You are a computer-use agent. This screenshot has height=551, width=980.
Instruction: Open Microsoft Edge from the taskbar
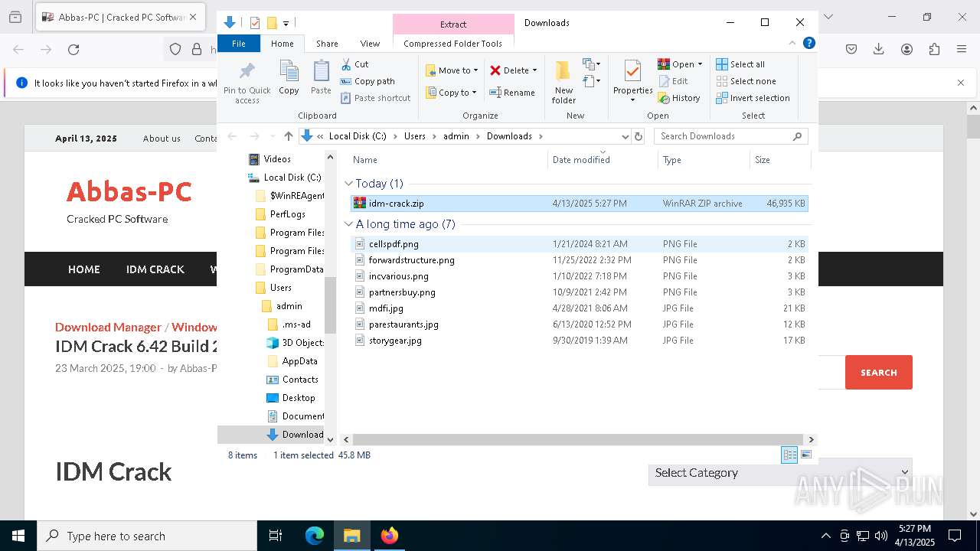point(315,536)
